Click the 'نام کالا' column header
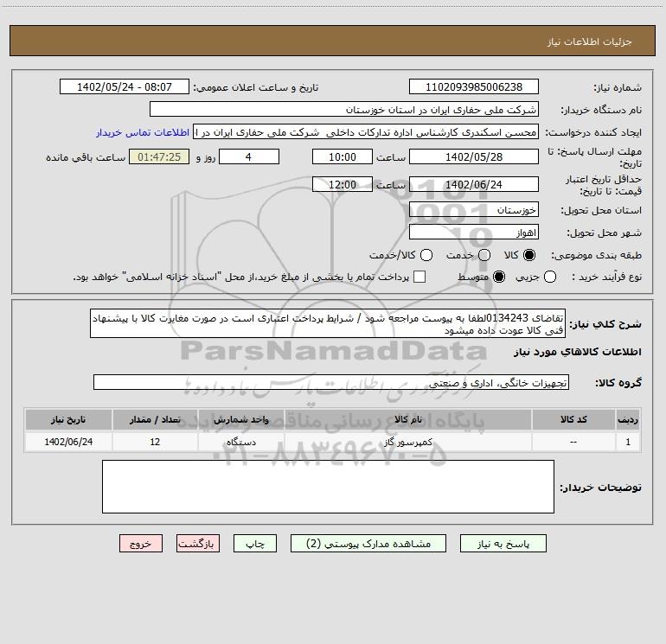The height and width of the screenshot is (644, 666). (x=415, y=419)
